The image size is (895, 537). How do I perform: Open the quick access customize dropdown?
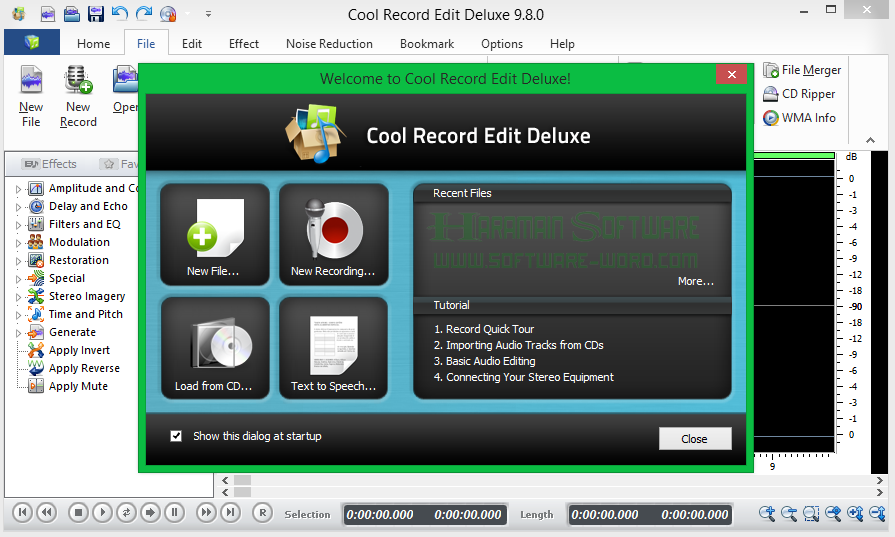[208, 14]
